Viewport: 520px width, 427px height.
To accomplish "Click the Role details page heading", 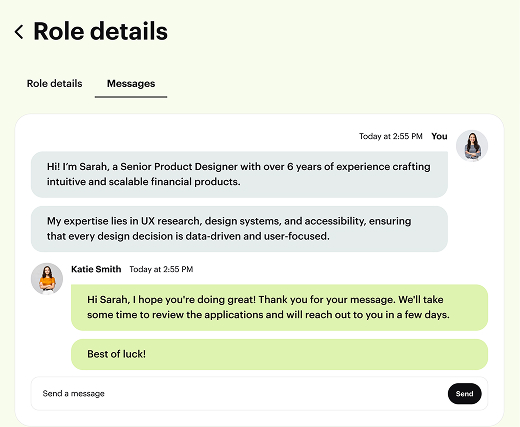I will [100, 31].
